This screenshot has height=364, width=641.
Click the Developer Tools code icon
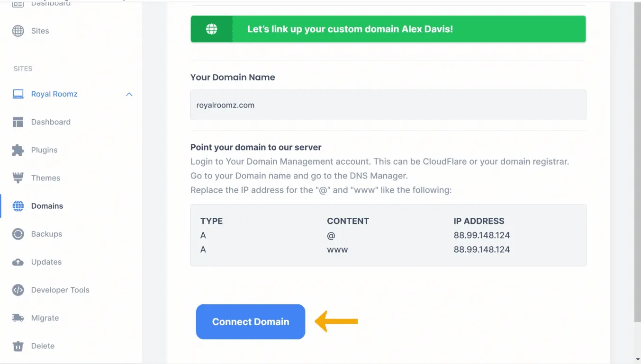[x=18, y=290]
